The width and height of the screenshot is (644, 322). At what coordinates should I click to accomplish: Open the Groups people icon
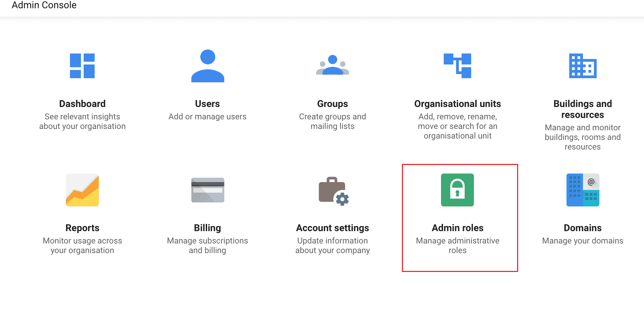[x=332, y=65]
